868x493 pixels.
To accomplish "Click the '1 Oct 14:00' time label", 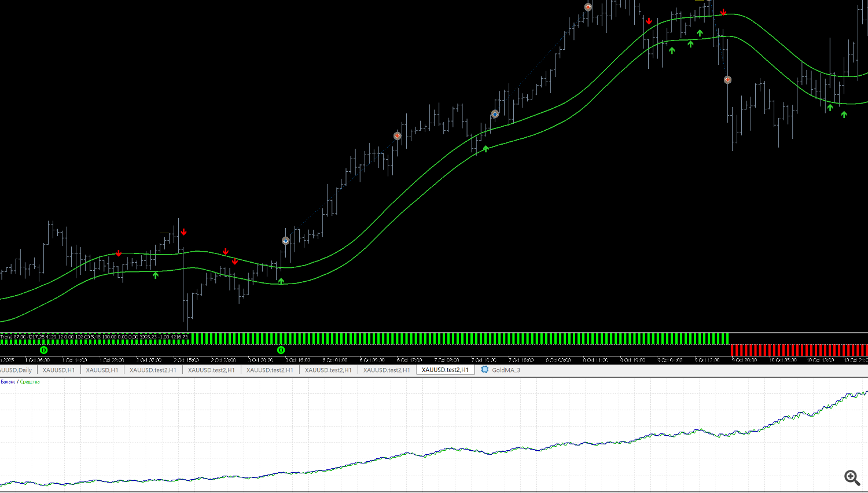I will point(75,360).
